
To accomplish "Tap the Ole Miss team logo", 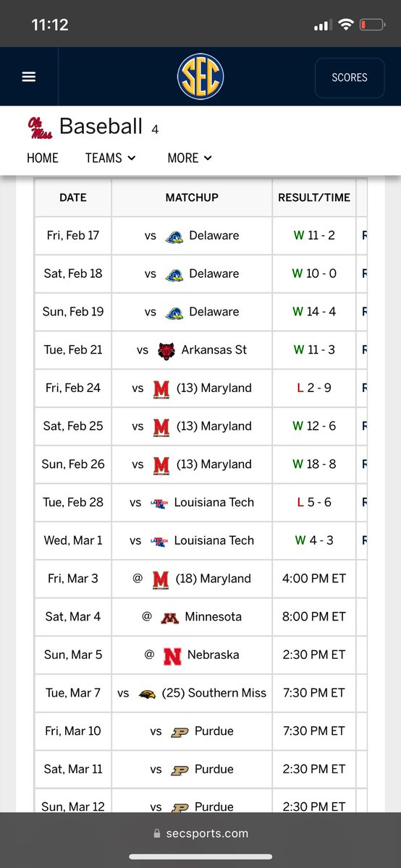I will click(x=39, y=127).
